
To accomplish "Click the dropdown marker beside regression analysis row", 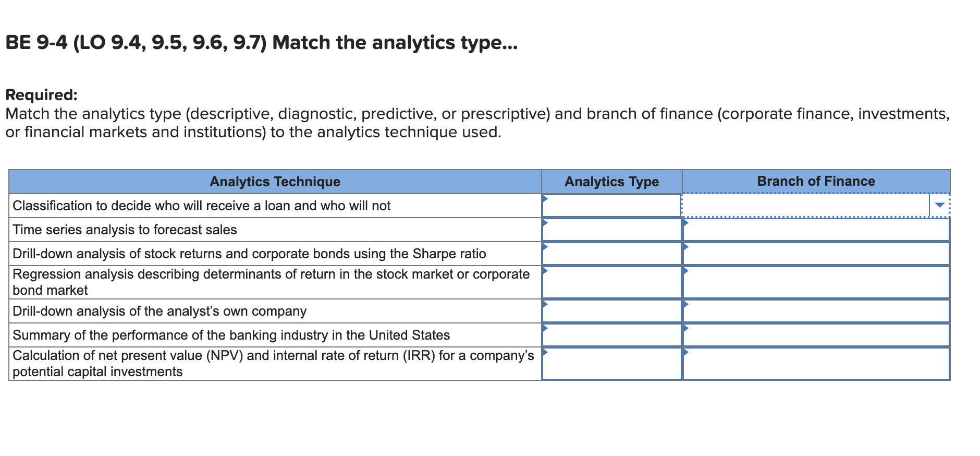I will (x=545, y=271).
